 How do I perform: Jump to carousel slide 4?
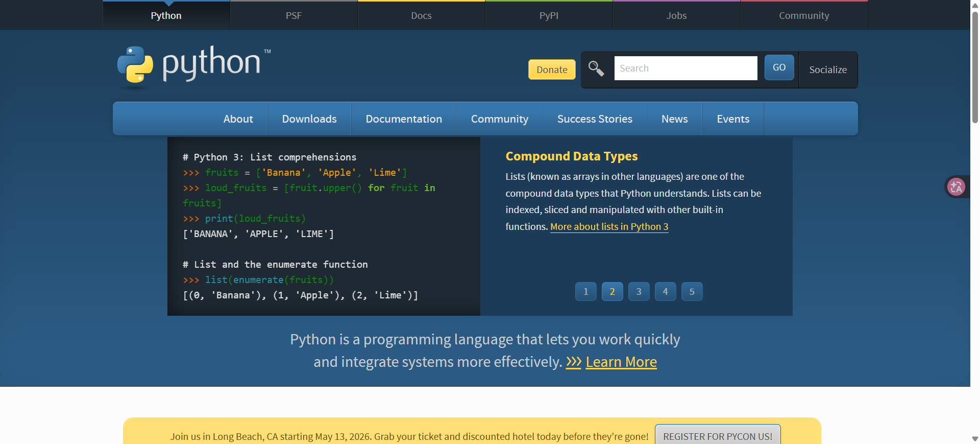pos(666,291)
